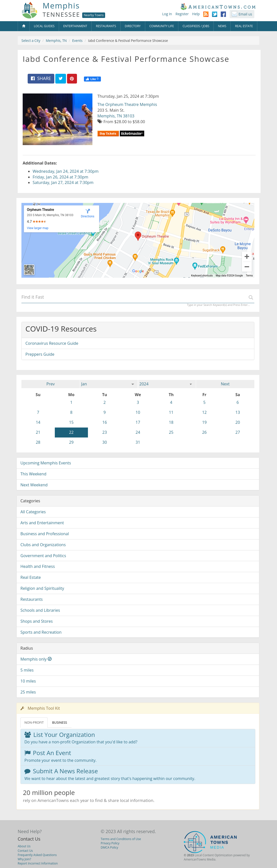
Task: Click the Log In link
Action: click(x=167, y=14)
